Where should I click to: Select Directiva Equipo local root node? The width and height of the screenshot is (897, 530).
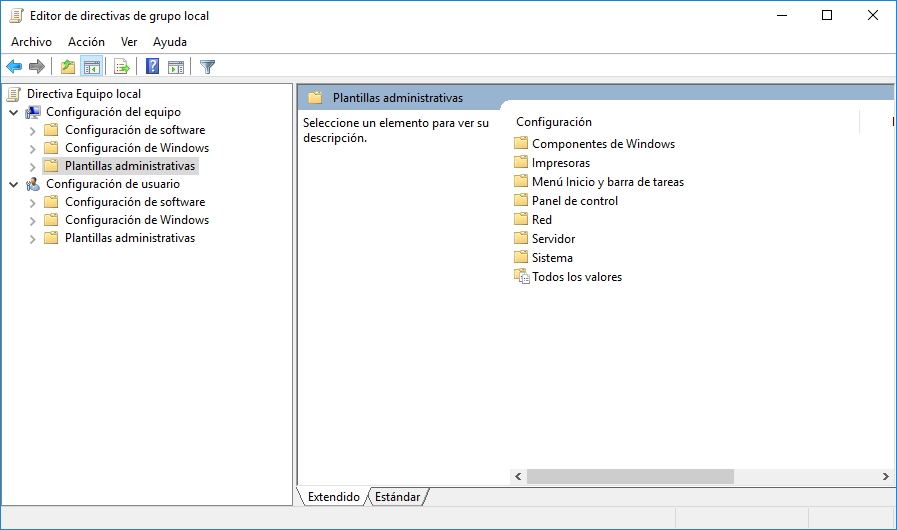(84, 94)
